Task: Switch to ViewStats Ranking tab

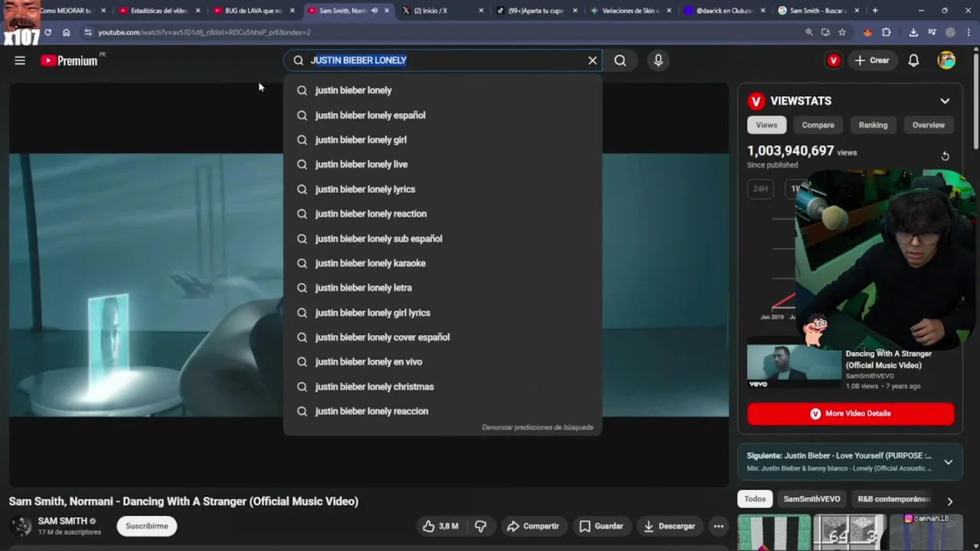Action: 873,125
